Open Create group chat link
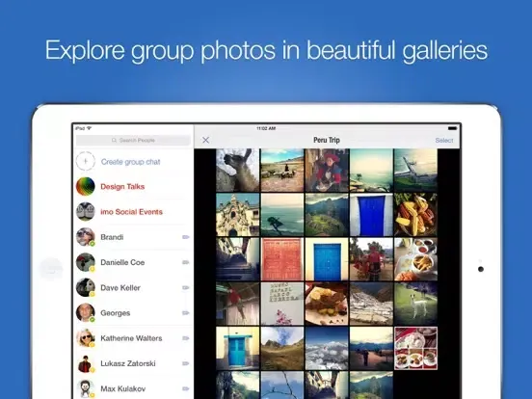532x399 pixels. [131, 162]
